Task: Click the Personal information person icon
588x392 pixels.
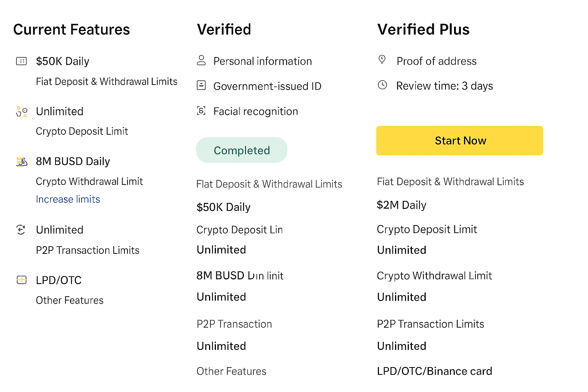Action: coord(201,60)
